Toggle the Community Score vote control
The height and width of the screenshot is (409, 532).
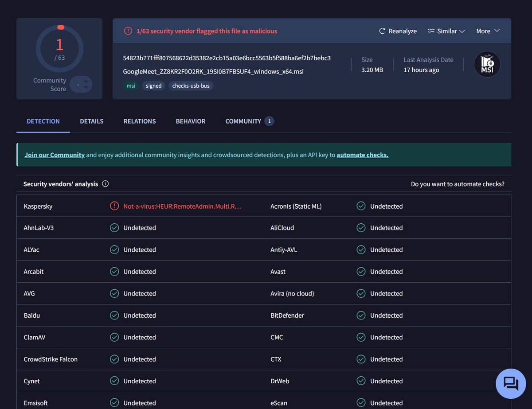coord(82,84)
